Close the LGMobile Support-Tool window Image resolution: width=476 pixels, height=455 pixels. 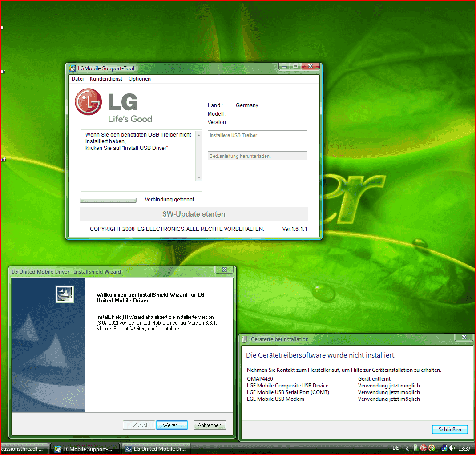tap(310, 66)
